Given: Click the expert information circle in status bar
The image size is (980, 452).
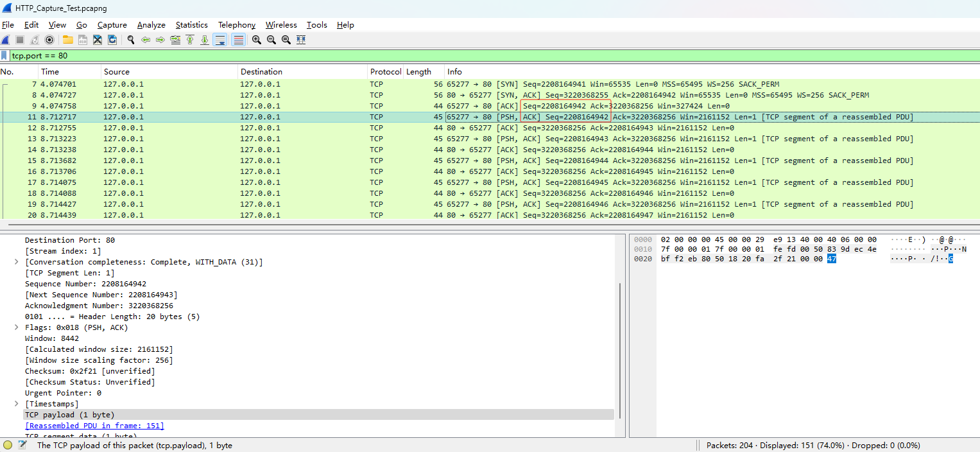Looking at the screenshot, I should pyautogui.click(x=8, y=445).
